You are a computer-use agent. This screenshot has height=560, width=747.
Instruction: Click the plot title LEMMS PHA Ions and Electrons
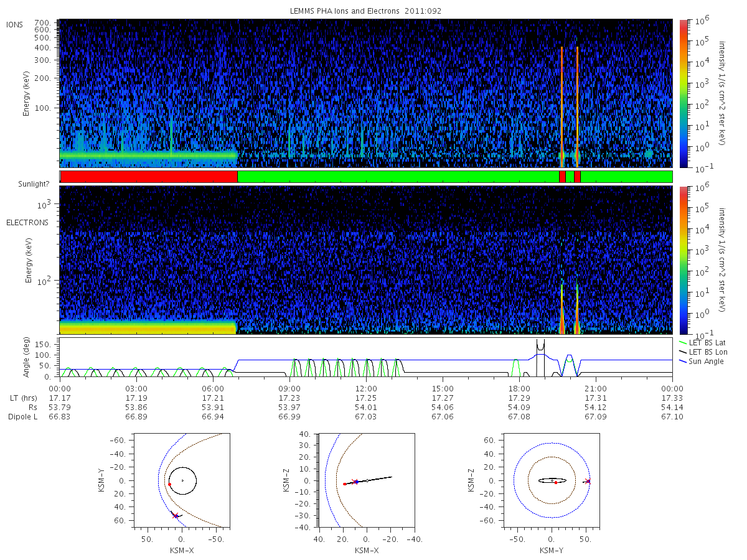tap(367, 11)
